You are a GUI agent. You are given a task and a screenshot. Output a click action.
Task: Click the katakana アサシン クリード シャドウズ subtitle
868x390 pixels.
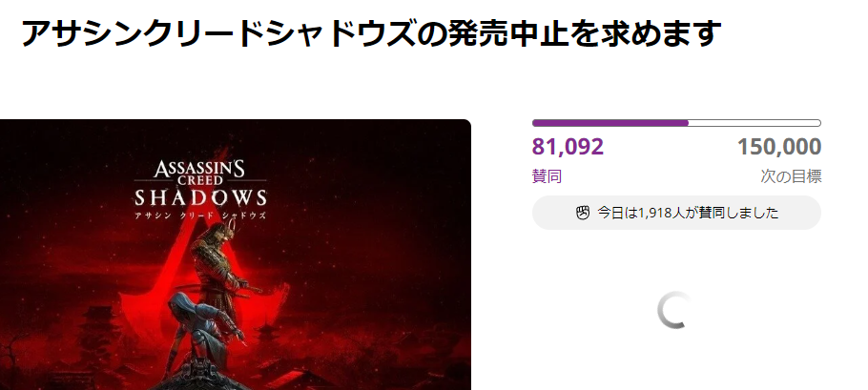(x=200, y=216)
